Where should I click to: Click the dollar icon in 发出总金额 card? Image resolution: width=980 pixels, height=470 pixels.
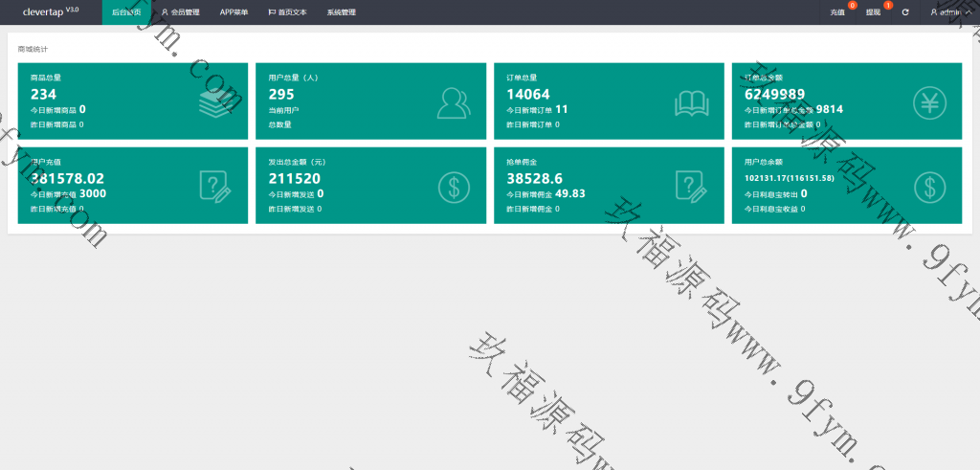[x=454, y=186]
